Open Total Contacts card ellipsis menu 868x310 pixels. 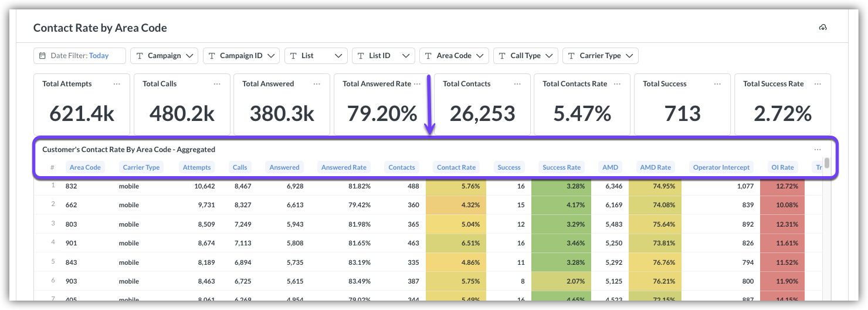[517, 84]
